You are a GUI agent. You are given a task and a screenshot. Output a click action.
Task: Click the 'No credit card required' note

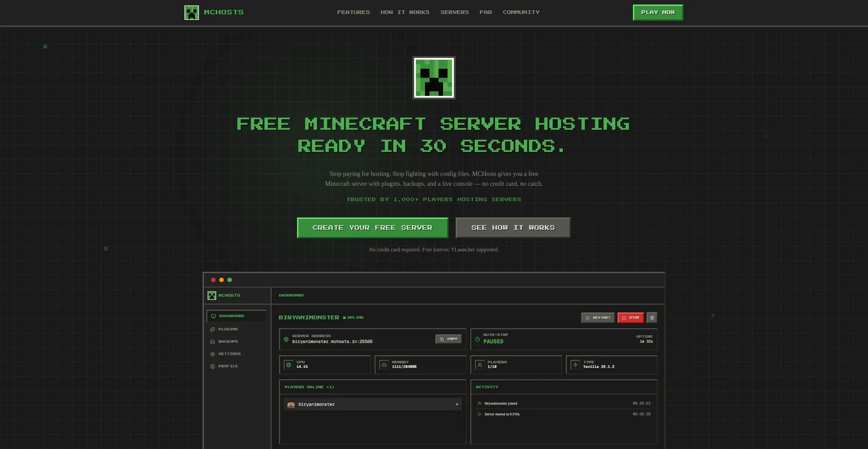[434, 250]
